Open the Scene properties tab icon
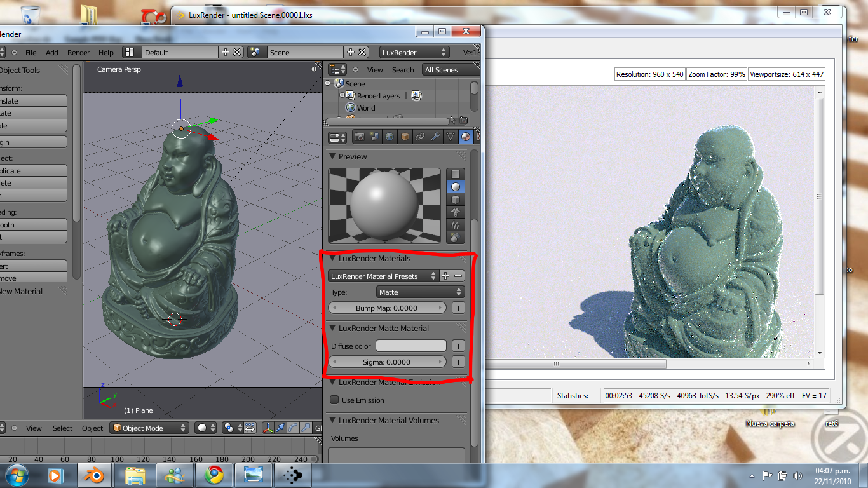 [374, 137]
